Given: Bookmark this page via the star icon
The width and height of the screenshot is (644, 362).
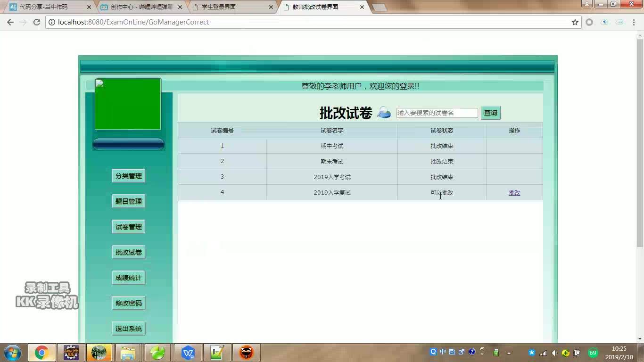Looking at the screenshot, I should [x=575, y=22].
